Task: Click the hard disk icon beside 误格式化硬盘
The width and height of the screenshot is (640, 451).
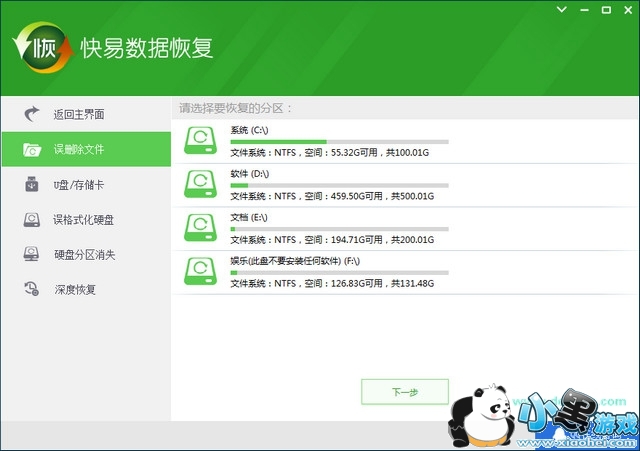Action: coord(32,220)
